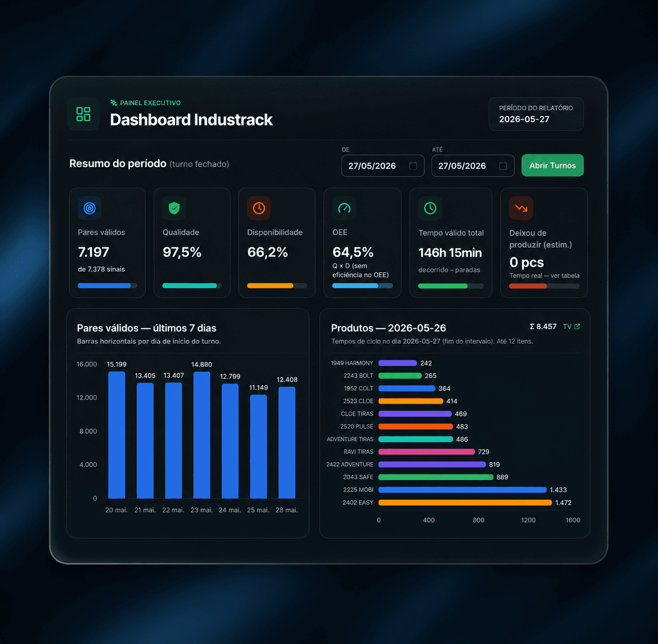The image size is (658, 644).
Task: Click the 2243 BOLT green bar
Action: click(400, 376)
